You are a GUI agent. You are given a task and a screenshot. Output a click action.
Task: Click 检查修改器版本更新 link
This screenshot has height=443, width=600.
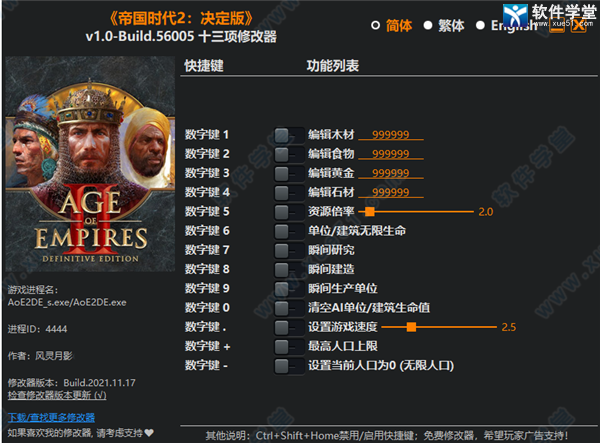57,395
